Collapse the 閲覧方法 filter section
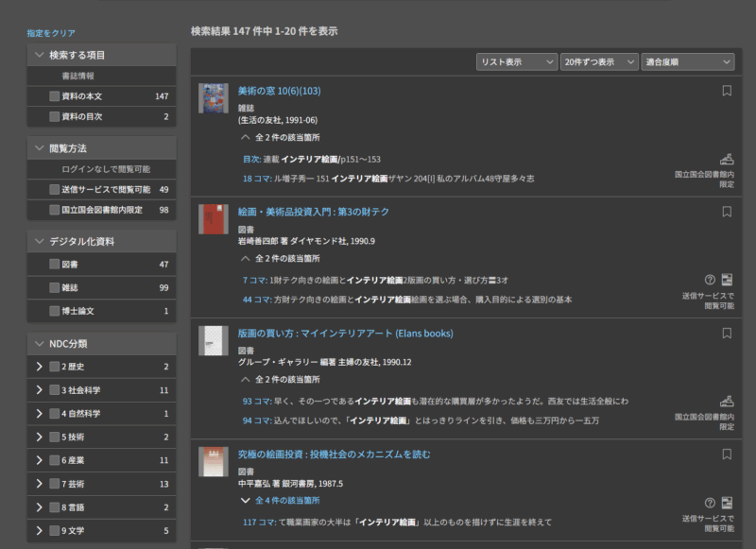The height and width of the screenshot is (549, 756). click(40, 148)
